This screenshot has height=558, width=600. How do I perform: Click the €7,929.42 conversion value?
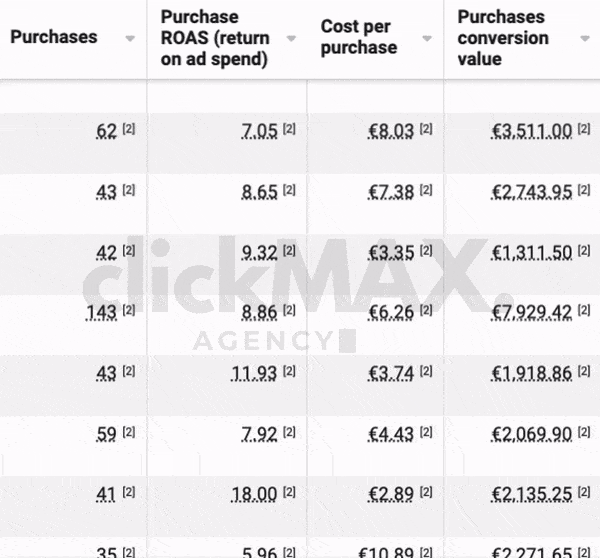532,312
